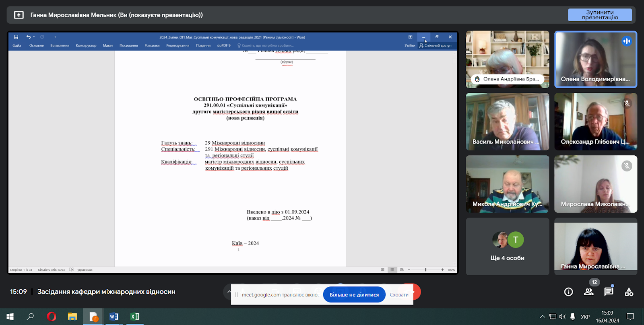Click the Undo arrow in Word
Viewport: 644px width, 325px height.
coord(28,37)
